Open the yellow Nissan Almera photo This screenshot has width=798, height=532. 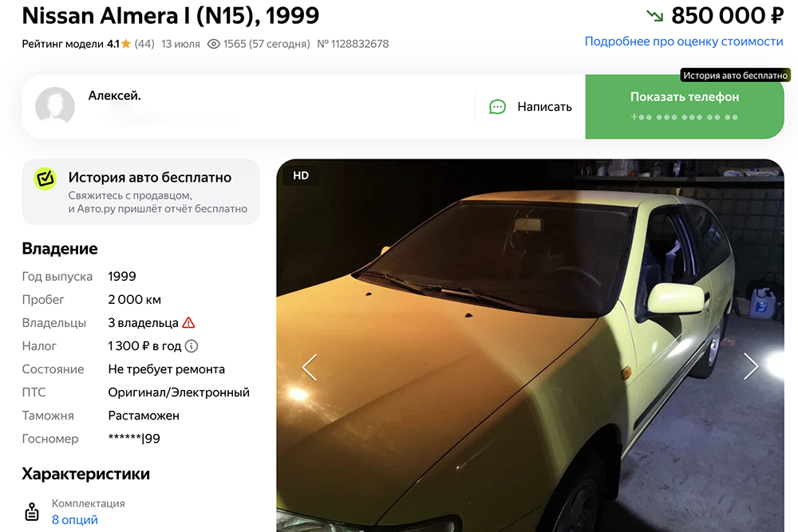coord(531,346)
